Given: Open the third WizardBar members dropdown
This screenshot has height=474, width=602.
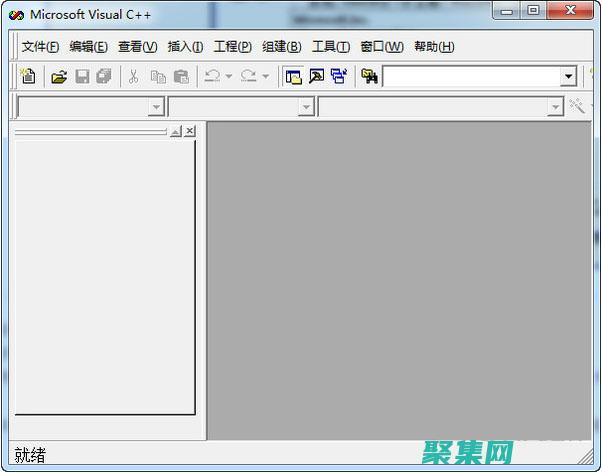Looking at the screenshot, I should click(555, 107).
